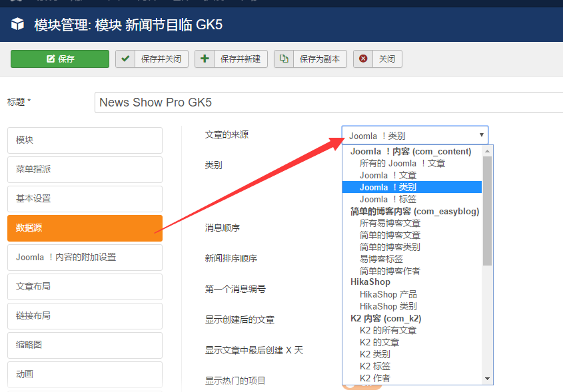Click the dropdown list scrollbar down arrow
The image size is (563, 392).
(x=487, y=379)
